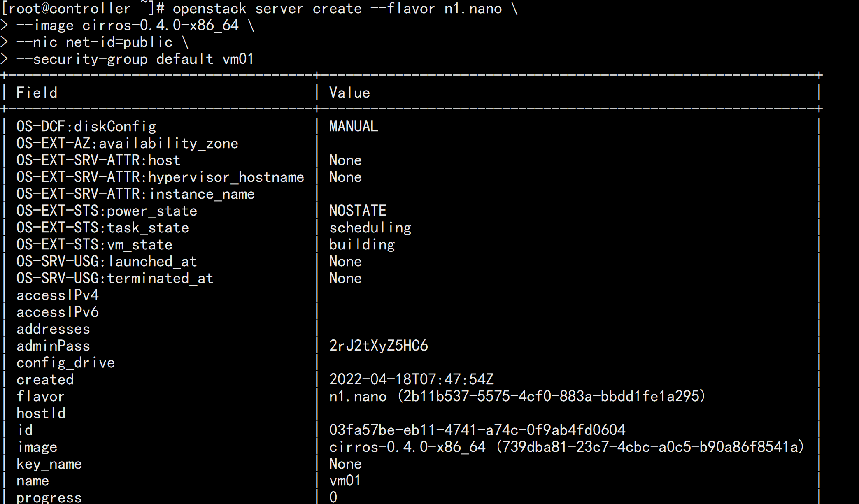Viewport: 859px width, 504px height.
Task: Click 'OS-EXT-SRV-ATTR:instance_name' field
Action: tap(136, 194)
